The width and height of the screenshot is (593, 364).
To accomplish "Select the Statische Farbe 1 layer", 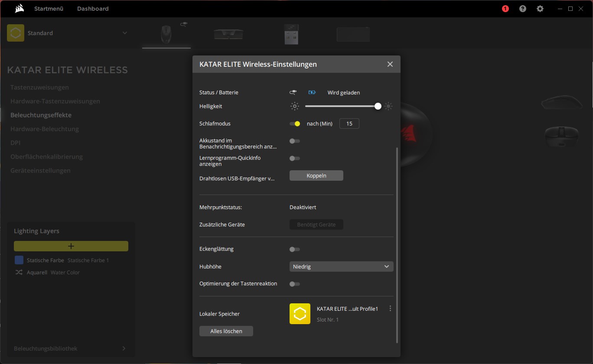I will click(x=68, y=260).
